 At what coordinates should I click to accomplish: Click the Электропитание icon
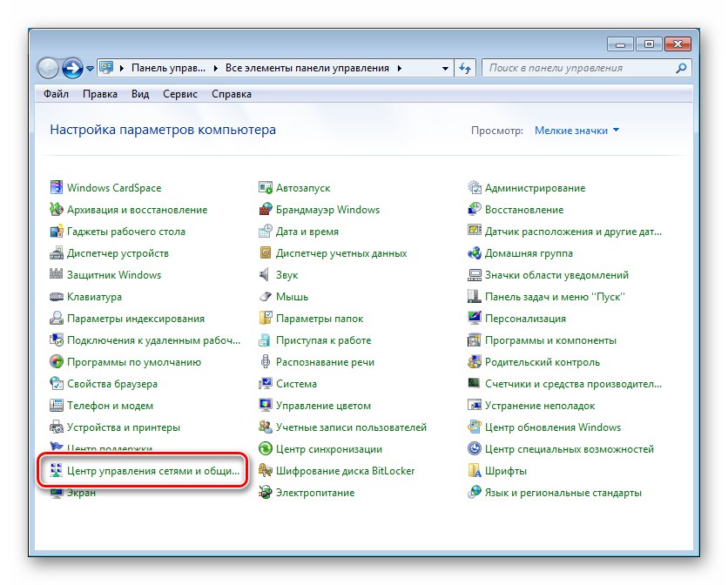point(265,492)
